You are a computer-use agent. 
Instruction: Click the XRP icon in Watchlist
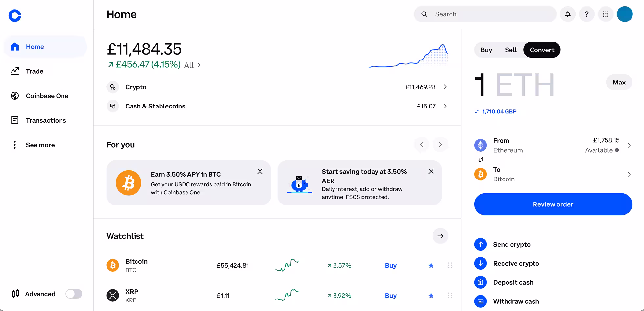point(113,295)
